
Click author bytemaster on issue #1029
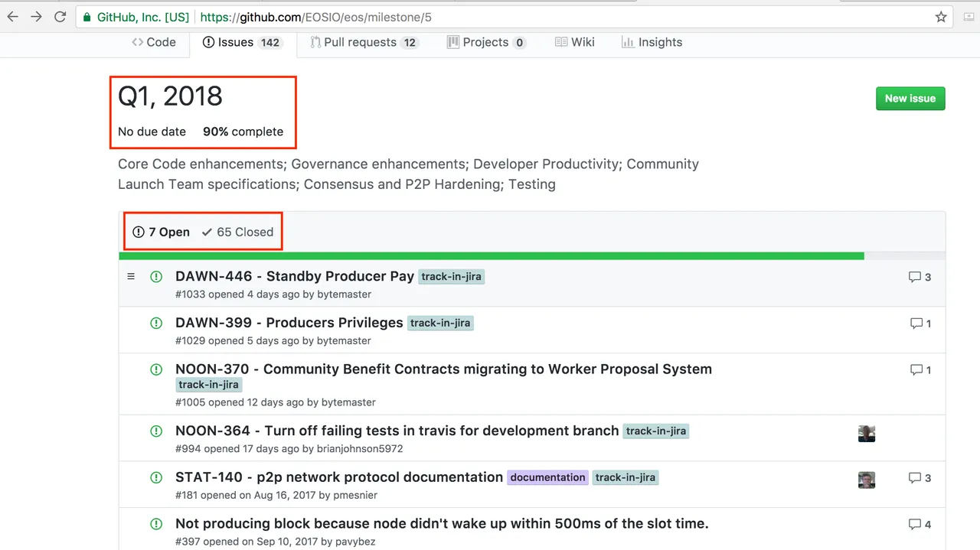coord(344,341)
